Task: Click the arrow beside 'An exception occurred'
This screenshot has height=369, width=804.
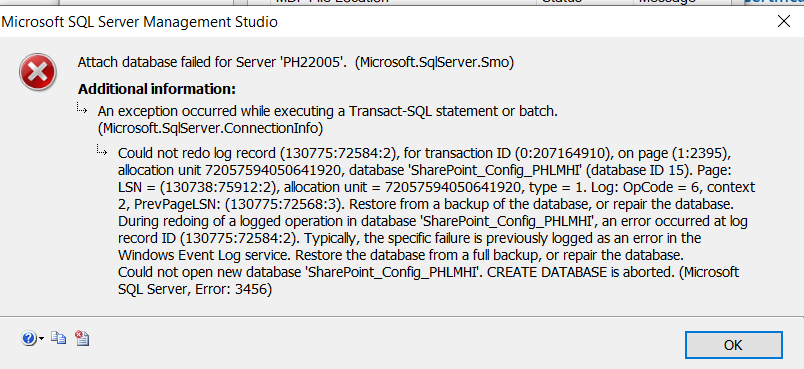Action: (x=82, y=108)
